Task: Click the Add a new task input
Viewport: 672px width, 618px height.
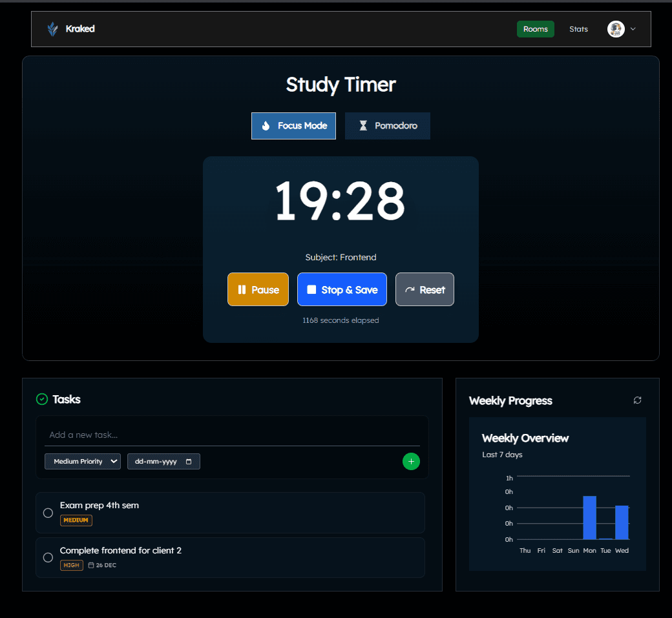Action: [231, 435]
